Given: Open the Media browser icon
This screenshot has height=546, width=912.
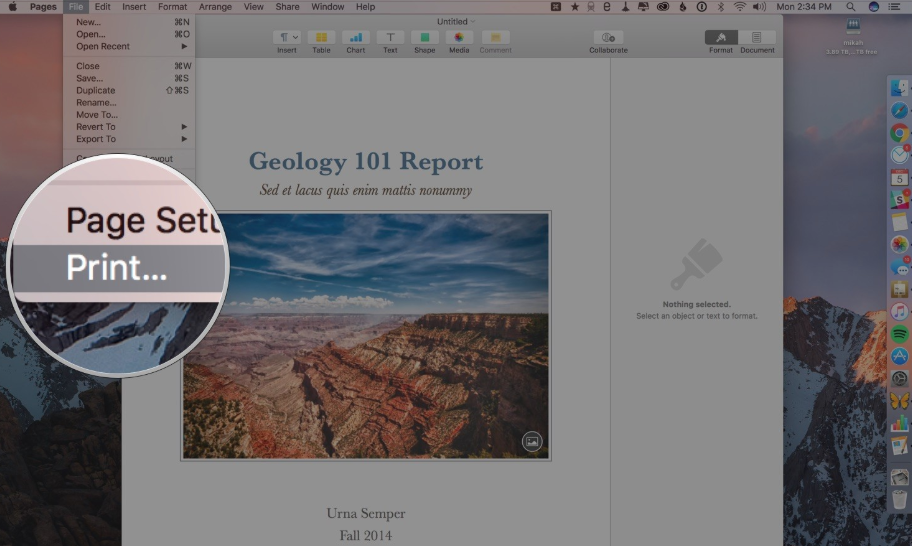Looking at the screenshot, I should [459, 37].
